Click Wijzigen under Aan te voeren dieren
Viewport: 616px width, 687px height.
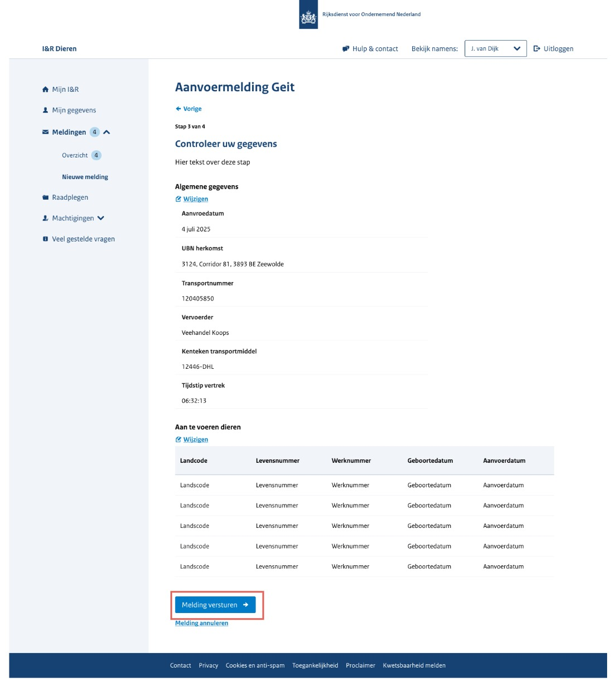tap(196, 439)
